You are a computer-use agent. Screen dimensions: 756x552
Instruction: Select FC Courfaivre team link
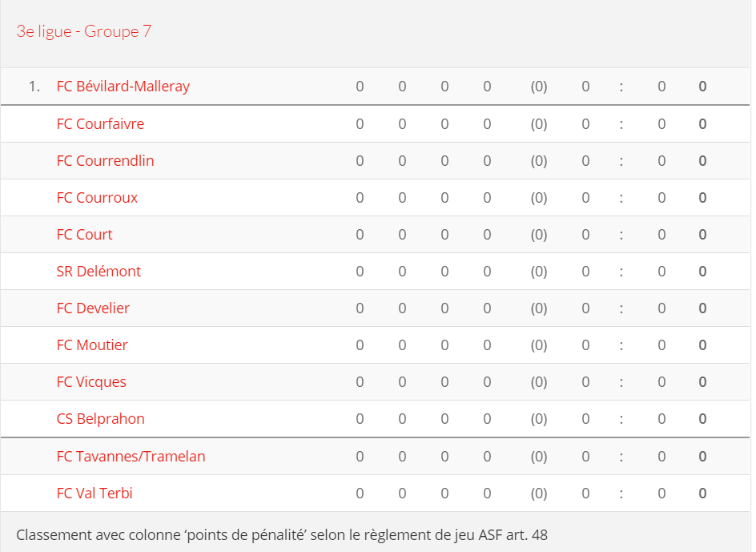tap(100, 124)
